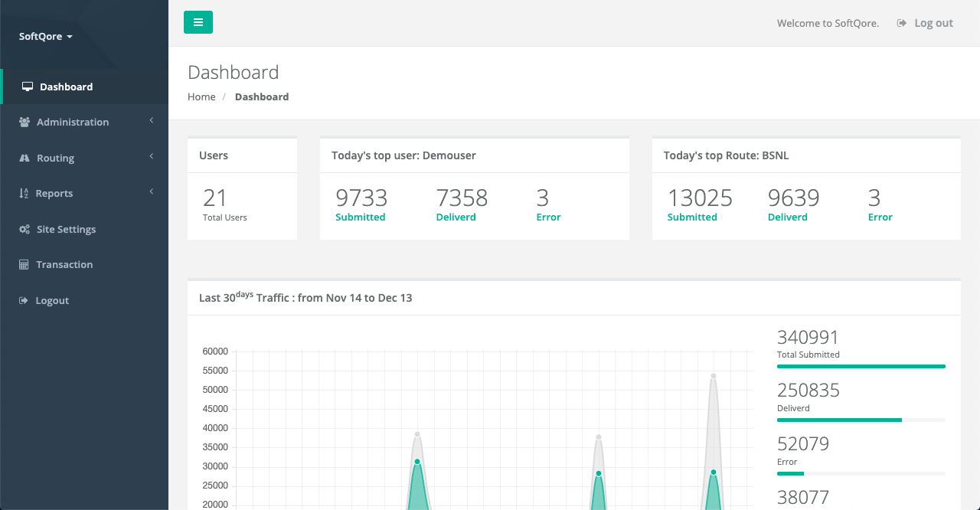The width and height of the screenshot is (980, 510).
Task: Click the Total Submitted progress bar
Action: click(x=861, y=367)
